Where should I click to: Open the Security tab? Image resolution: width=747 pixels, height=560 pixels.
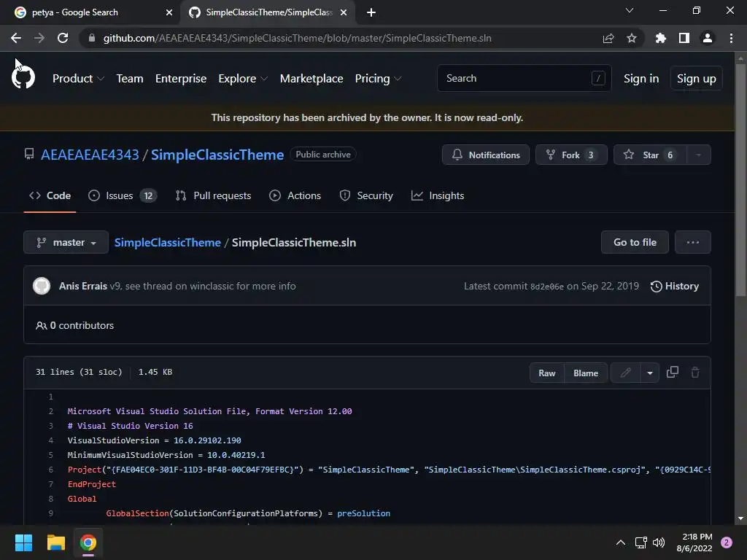coord(366,195)
